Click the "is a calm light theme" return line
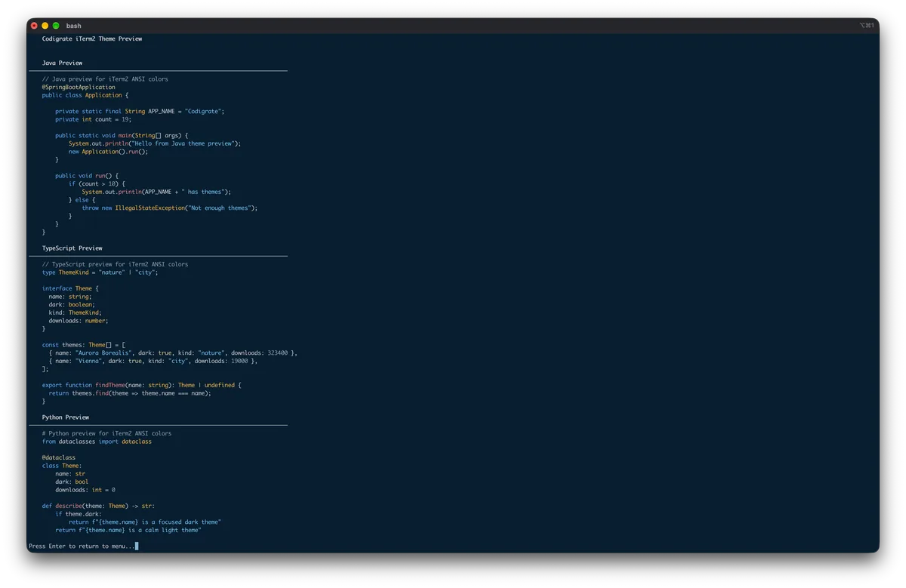The width and height of the screenshot is (906, 588). pos(128,530)
